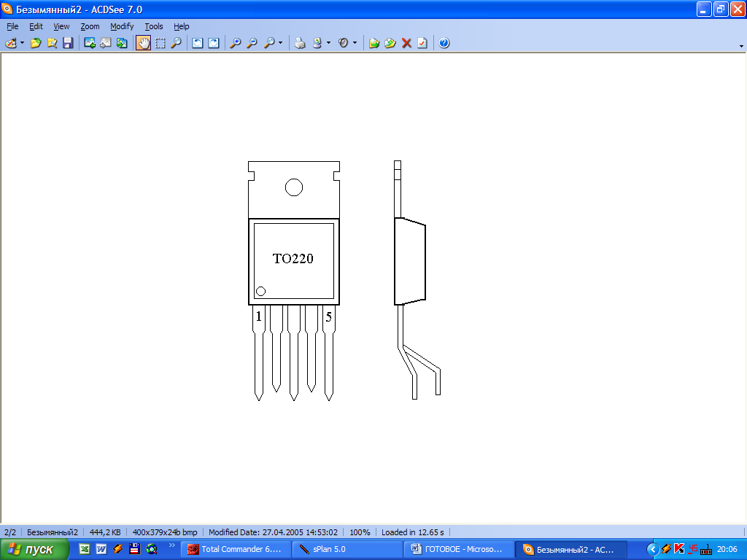
Task: Click the Zoom level magnifier icon
Action: (x=269, y=43)
